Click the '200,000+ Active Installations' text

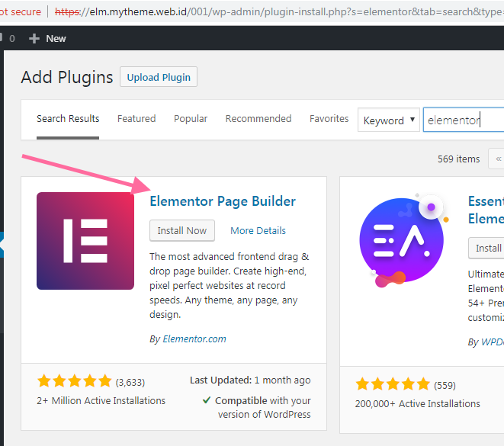418,403
